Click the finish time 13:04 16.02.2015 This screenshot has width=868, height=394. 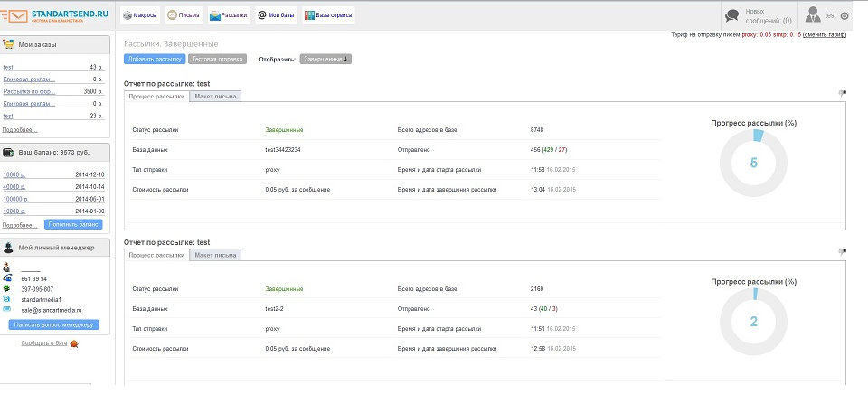pyautogui.click(x=553, y=190)
